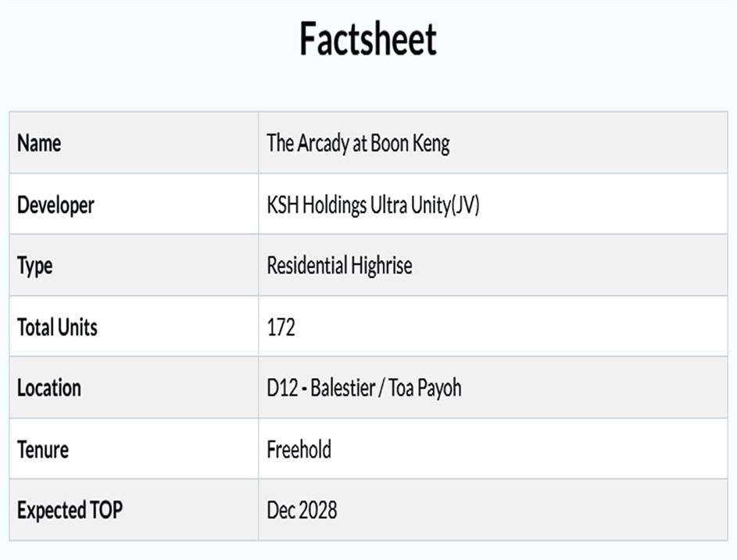The image size is (737, 560).
Task: Click the 172 total units value
Action: click(281, 326)
